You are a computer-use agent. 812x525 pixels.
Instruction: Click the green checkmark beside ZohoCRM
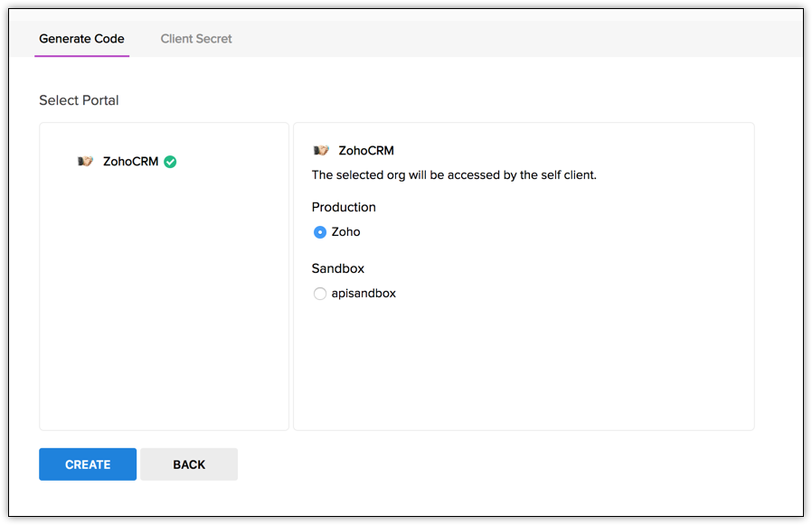tap(170, 162)
